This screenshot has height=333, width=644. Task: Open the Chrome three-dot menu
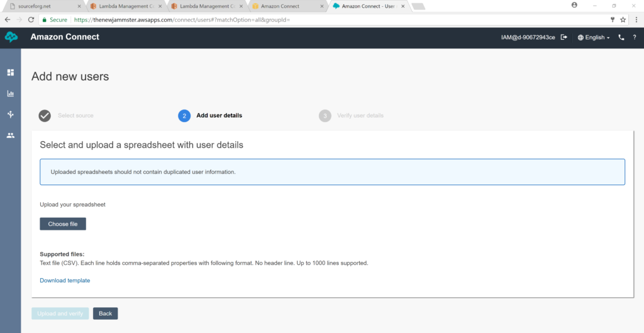click(636, 20)
